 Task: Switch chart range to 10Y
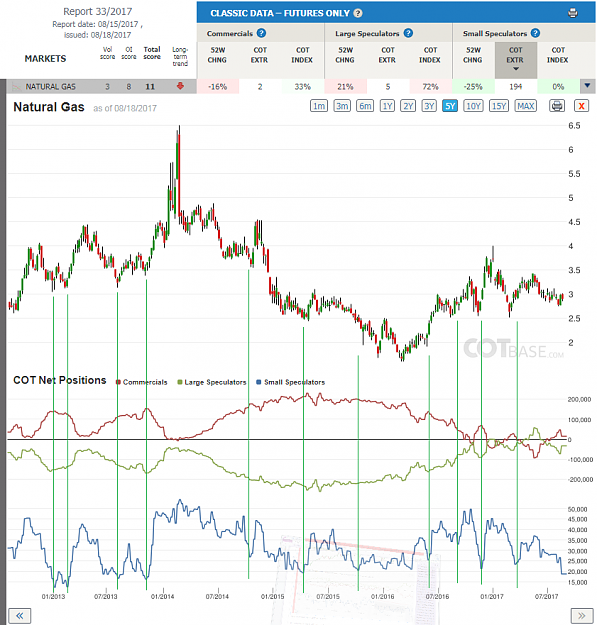(473, 106)
